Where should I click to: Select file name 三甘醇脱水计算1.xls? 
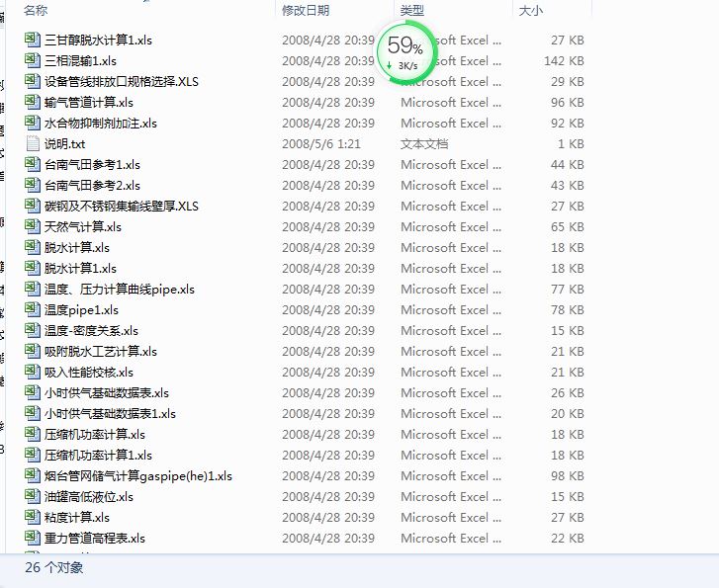pyautogui.click(x=98, y=40)
